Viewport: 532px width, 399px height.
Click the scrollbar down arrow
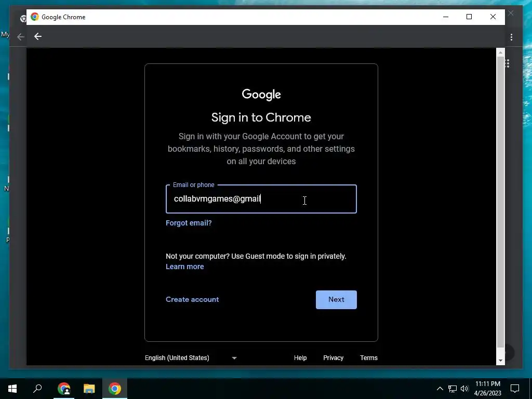500,361
